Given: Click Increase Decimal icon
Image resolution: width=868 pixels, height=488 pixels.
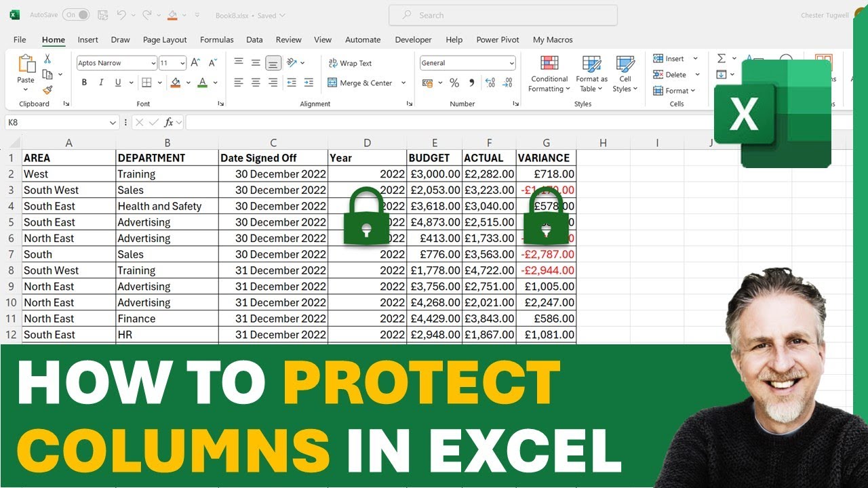Looking at the screenshot, I should (x=489, y=83).
